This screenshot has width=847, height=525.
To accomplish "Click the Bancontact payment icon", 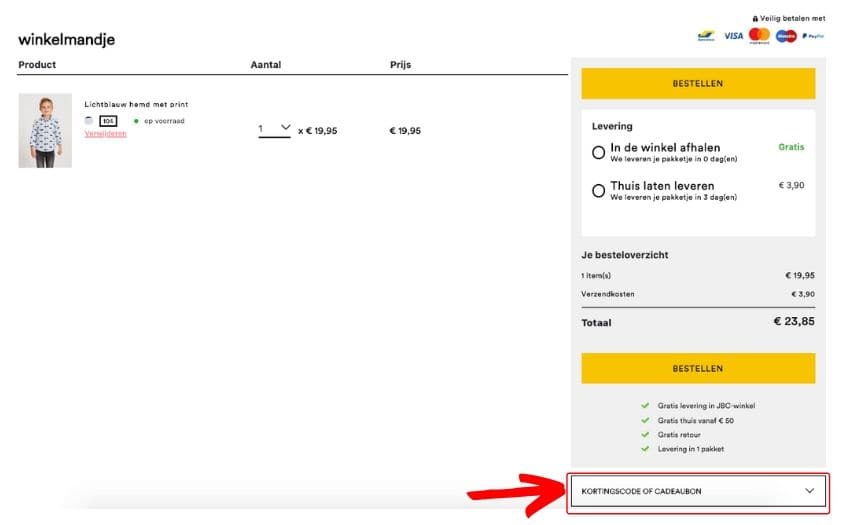I will [x=706, y=35].
